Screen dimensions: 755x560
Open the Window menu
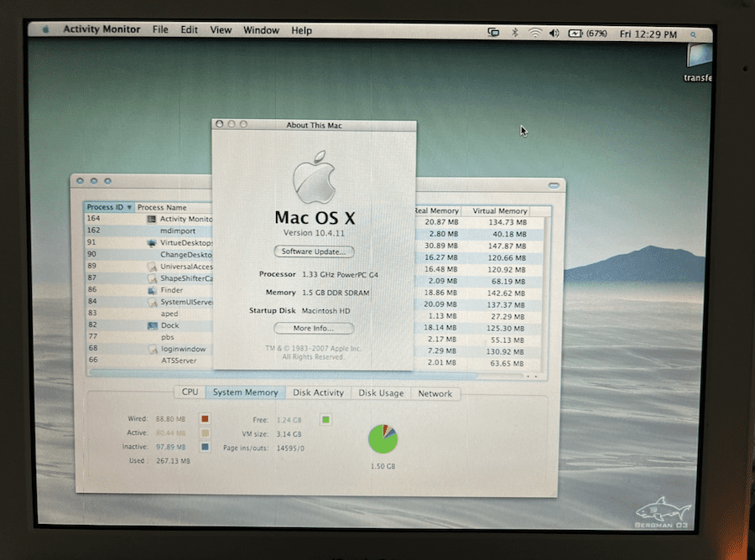261,30
